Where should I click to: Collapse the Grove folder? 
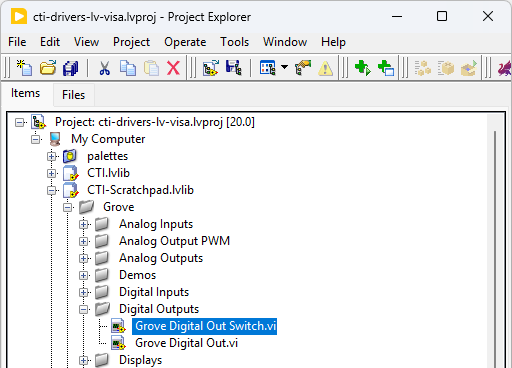[x=68, y=207]
